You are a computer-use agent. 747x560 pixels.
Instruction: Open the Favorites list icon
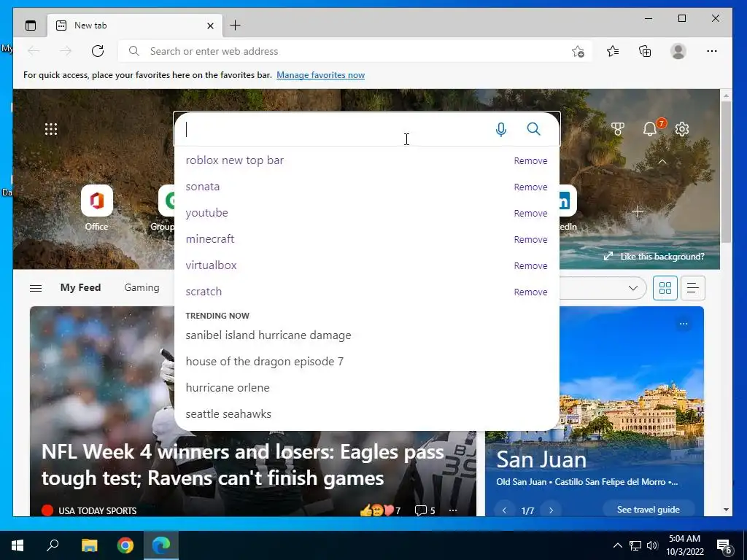(613, 51)
